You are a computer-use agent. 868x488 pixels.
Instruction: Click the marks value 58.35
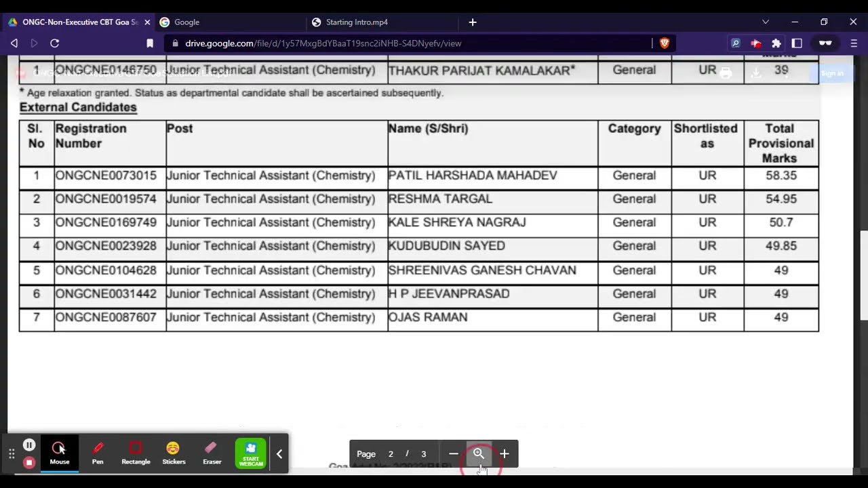(x=781, y=176)
